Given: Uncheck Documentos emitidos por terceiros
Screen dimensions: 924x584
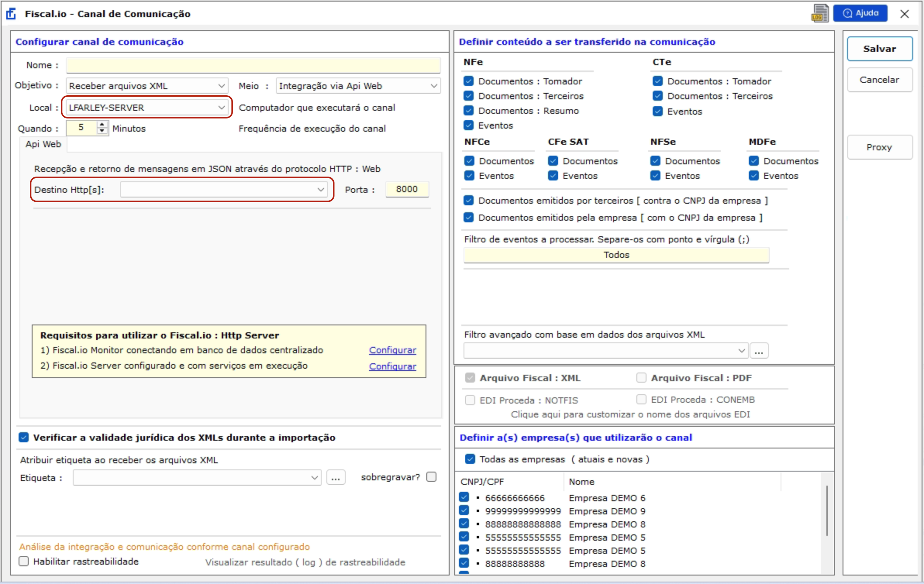Looking at the screenshot, I should click(469, 200).
